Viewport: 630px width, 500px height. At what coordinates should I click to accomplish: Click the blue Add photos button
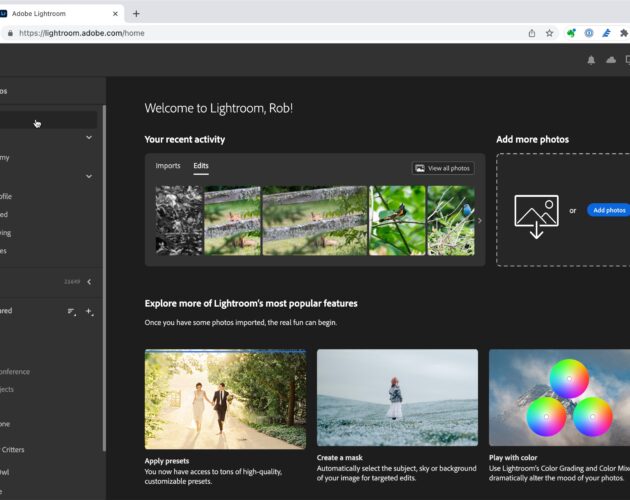[608, 210]
